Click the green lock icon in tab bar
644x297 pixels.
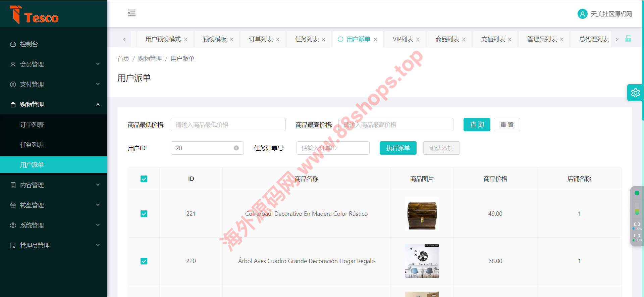click(x=628, y=39)
